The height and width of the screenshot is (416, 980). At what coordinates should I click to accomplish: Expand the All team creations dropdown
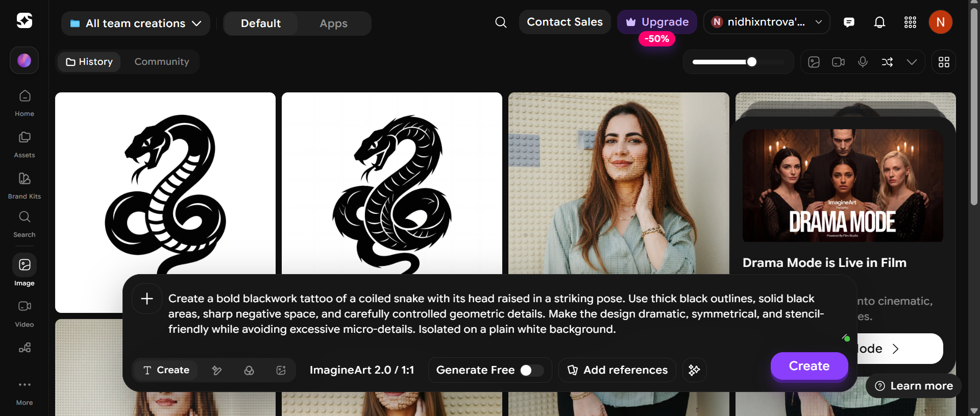pos(136,23)
